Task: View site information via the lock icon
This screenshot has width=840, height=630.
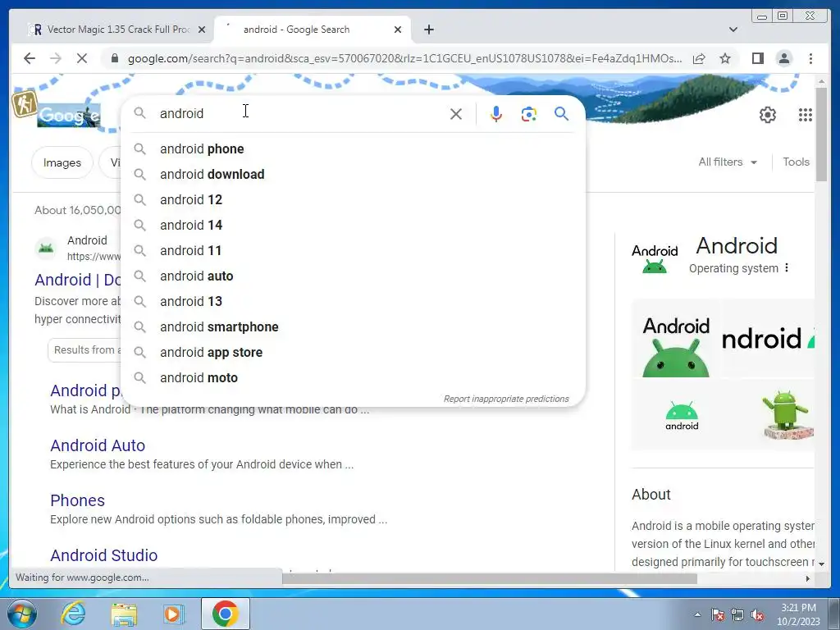Action: click(x=115, y=58)
